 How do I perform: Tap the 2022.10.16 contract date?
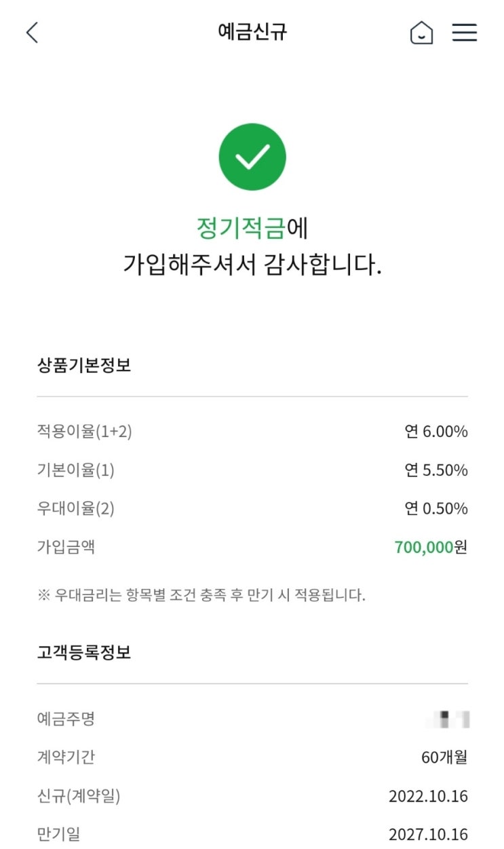click(428, 796)
